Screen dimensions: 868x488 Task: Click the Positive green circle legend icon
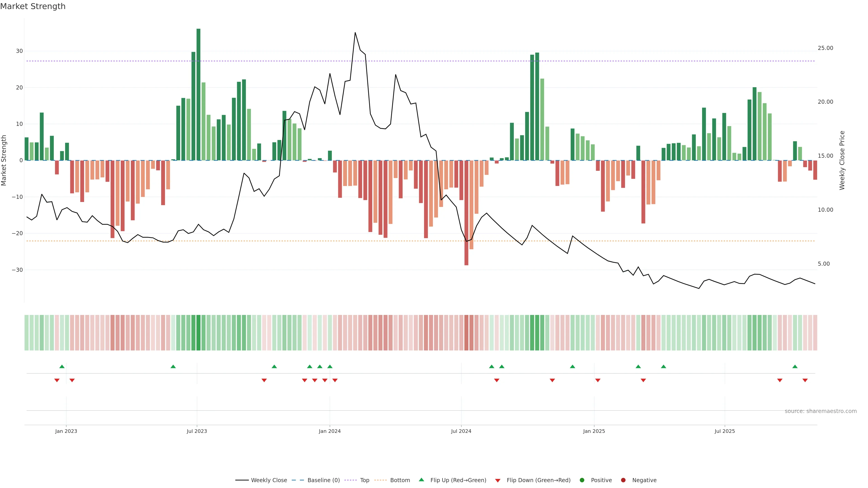pos(582,480)
